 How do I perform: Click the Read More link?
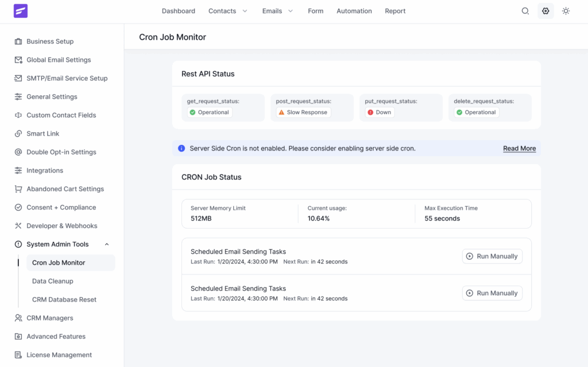[x=519, y=148]
